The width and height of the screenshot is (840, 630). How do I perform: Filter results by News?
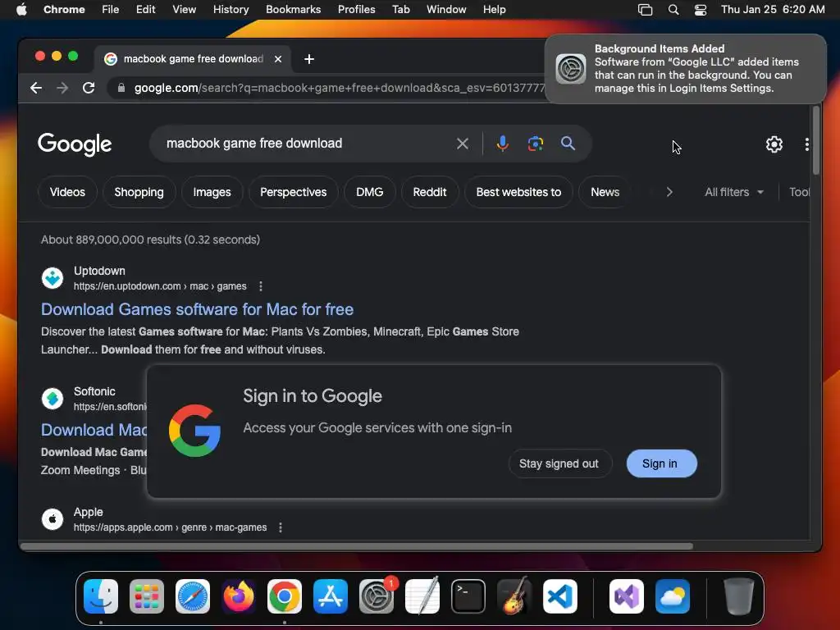pos(605,192)
